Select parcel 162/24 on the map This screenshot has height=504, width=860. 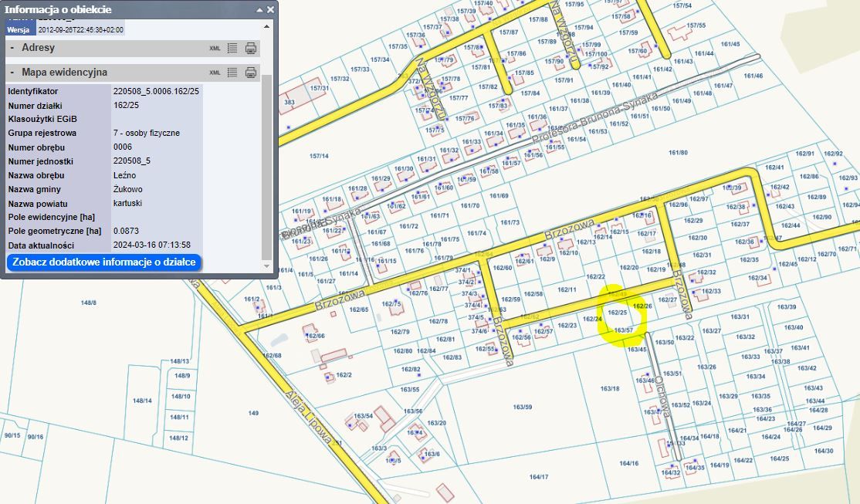(x=592, y=319)
